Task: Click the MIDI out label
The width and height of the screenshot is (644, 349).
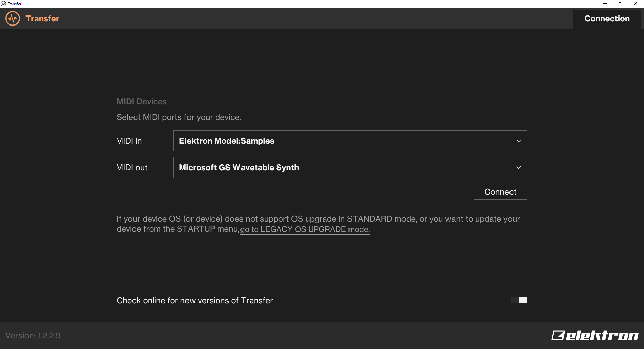Action: (x=131, y=168)
